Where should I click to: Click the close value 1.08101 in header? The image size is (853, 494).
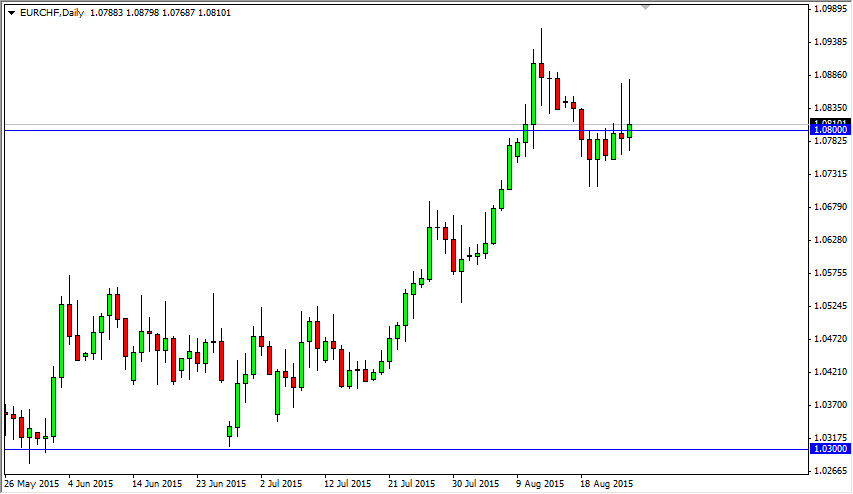[x=214, y=13]
